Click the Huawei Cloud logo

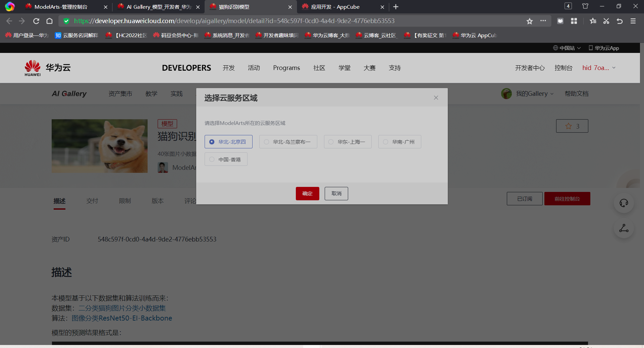pos(47,68)
